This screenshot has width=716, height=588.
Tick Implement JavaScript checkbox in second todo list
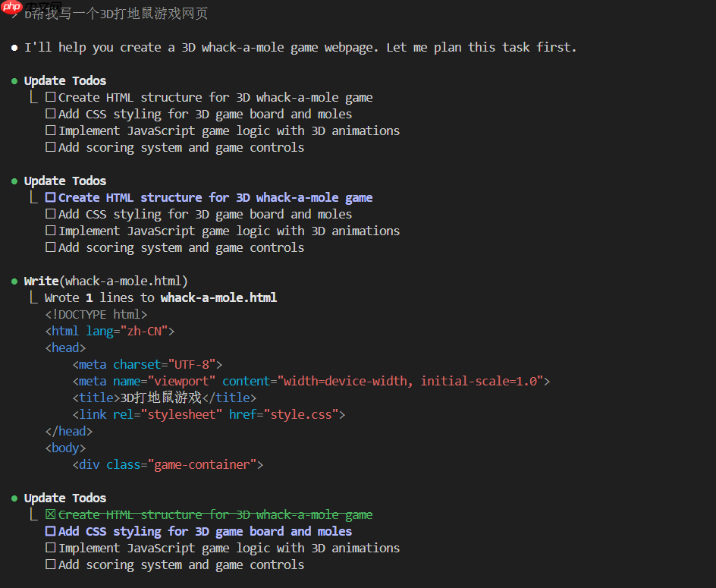point(51,231)
